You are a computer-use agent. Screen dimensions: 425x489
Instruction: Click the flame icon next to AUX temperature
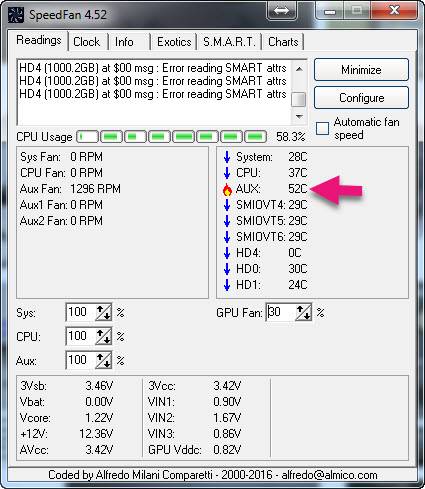pos(227,189)
